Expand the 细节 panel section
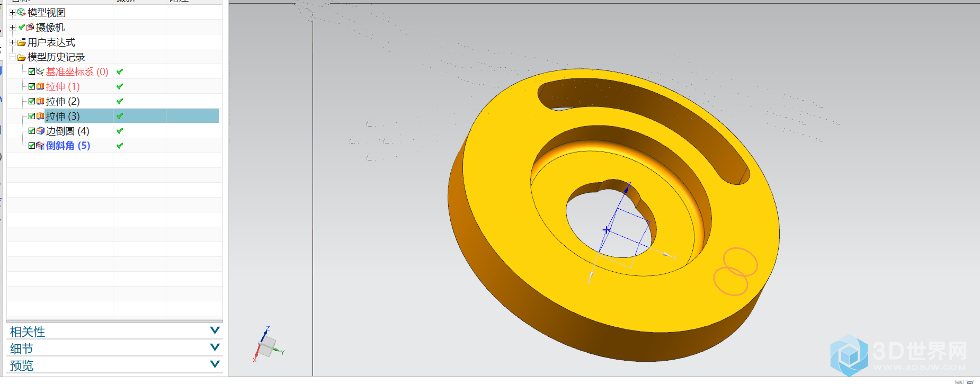Screen dimensions: 980x384 click(x=215, y=347)
